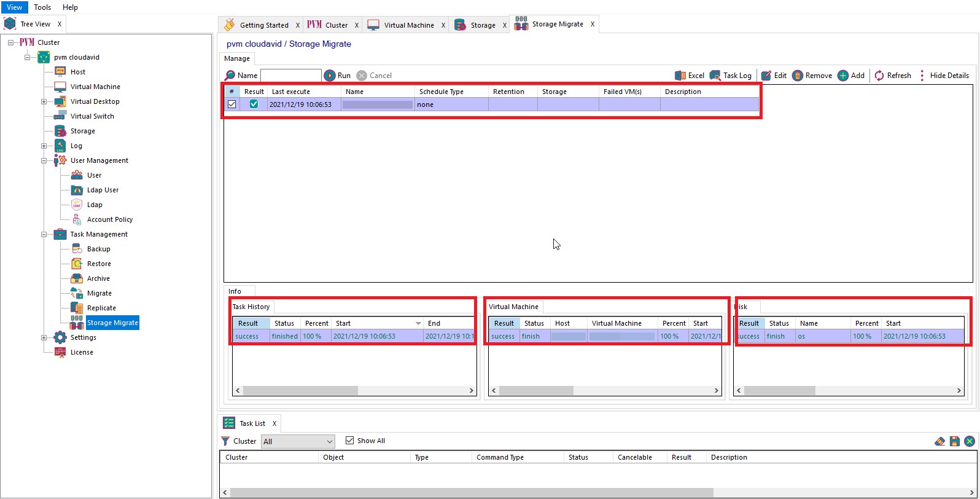Viewport: 980px width, 499px height.
Task: Click the Migrate icon under Task Management
Action: (x=77, y=293)
